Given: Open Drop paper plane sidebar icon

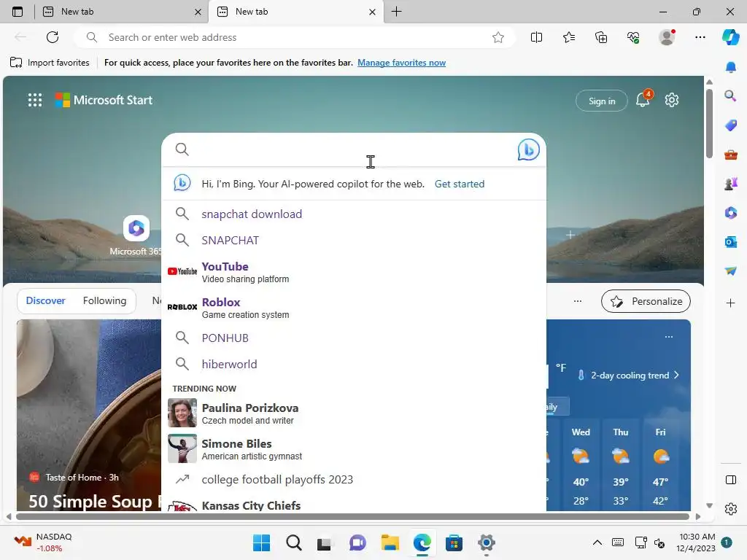Looking at the screenshot, I should click(x=731, y=271).
